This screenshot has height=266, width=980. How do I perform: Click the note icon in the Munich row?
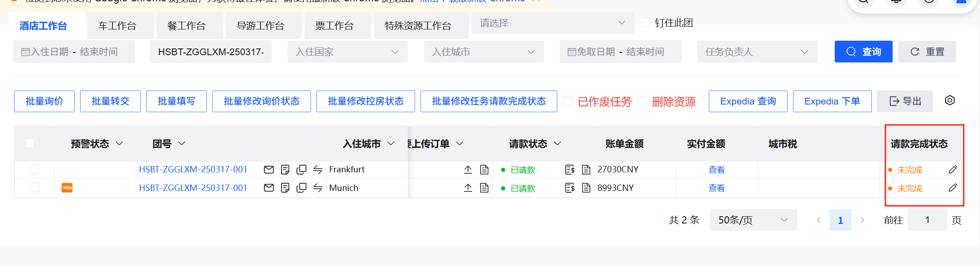pos(285,188)
